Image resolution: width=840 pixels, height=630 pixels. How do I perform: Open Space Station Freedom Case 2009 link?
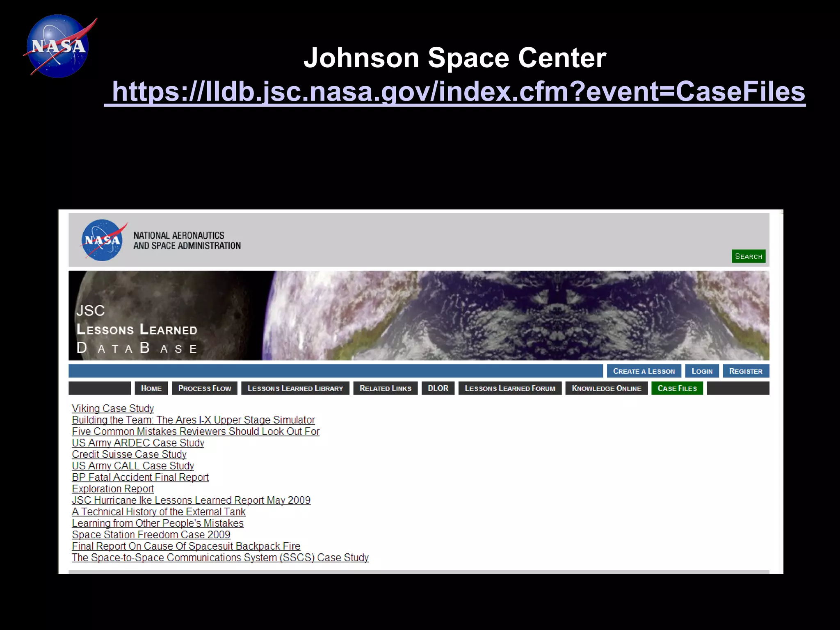pos(151,535)
